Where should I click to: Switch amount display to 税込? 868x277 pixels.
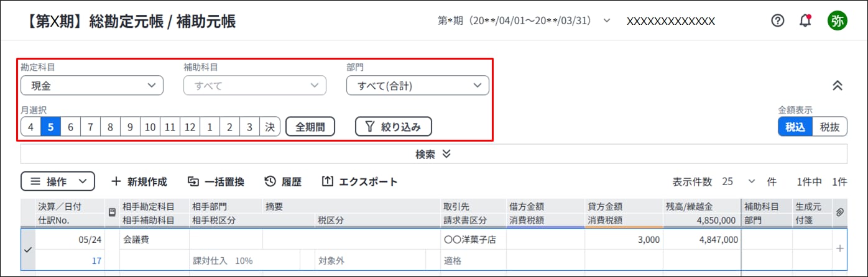coord(795,127)
